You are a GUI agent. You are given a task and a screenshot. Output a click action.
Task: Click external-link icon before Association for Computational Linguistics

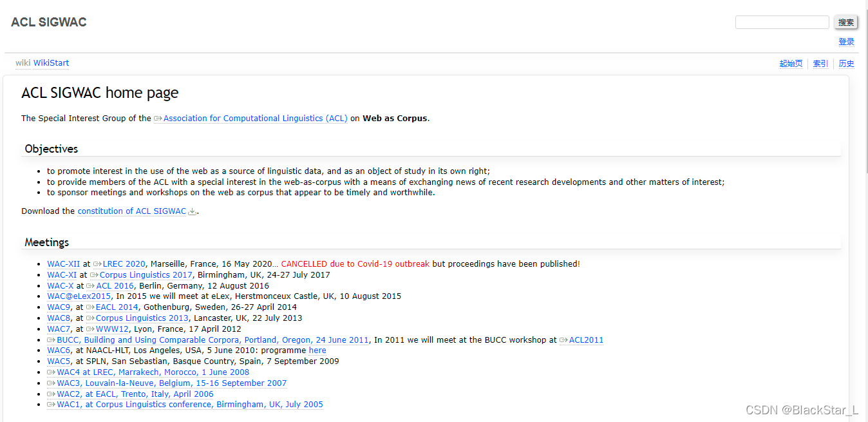(158, 119)
